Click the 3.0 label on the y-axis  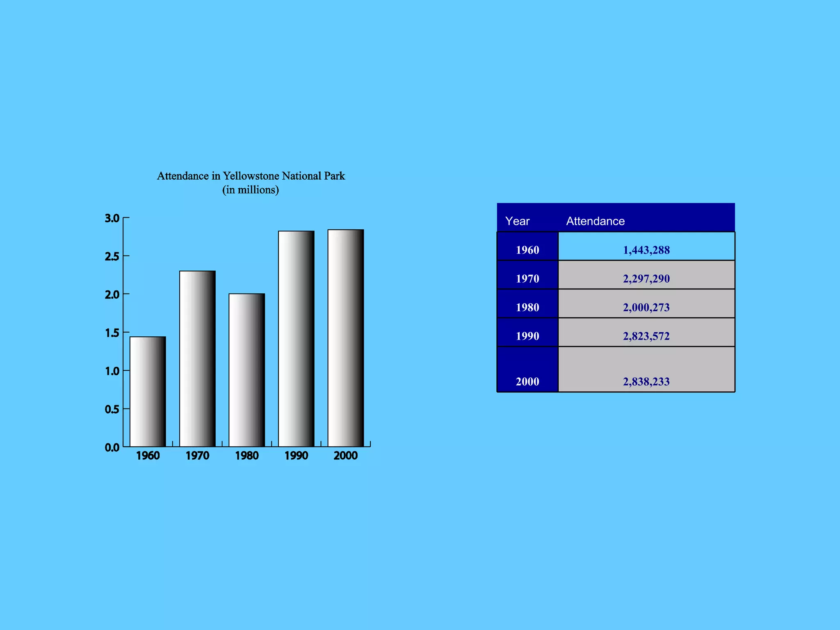point(112,218)
